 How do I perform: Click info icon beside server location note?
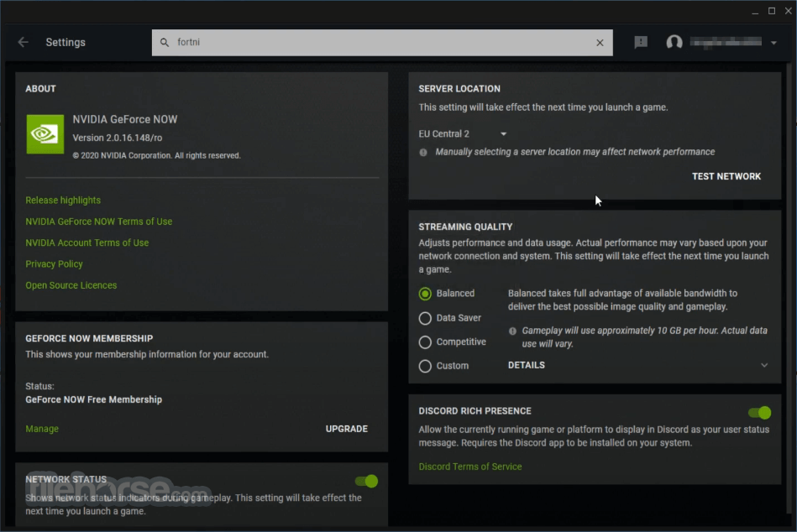pos(423,152)
